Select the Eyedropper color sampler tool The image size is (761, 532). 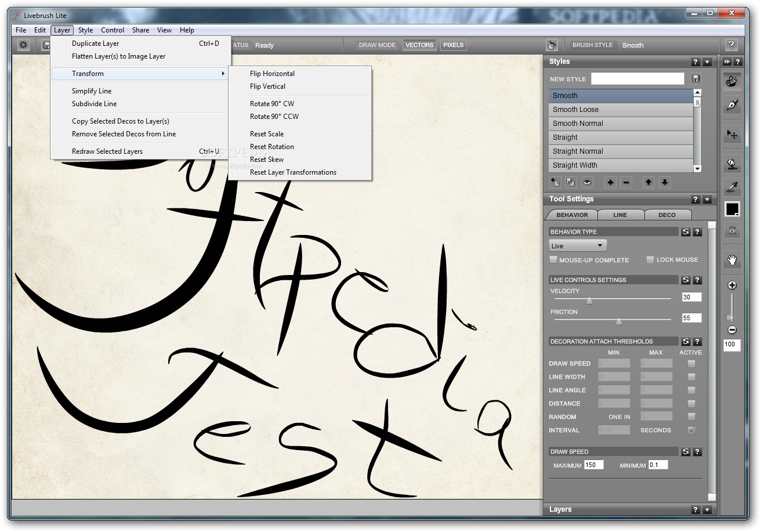(x=732, y=187)
